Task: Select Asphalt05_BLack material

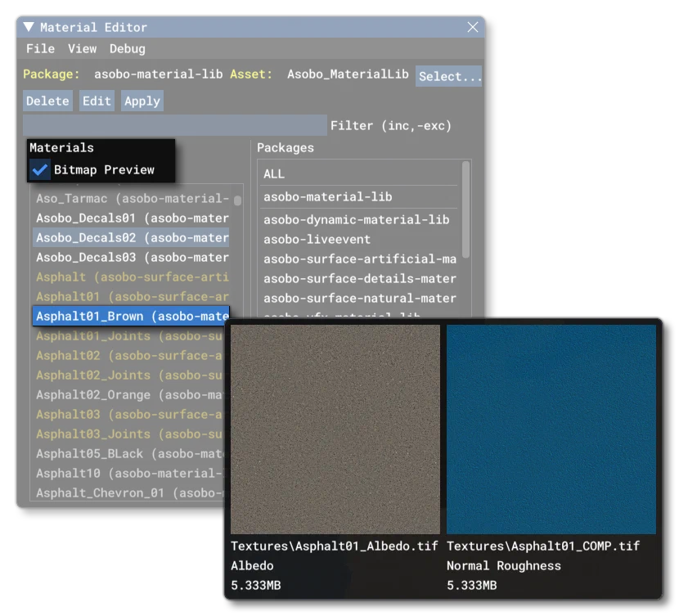Action: [x=128, y=454]
